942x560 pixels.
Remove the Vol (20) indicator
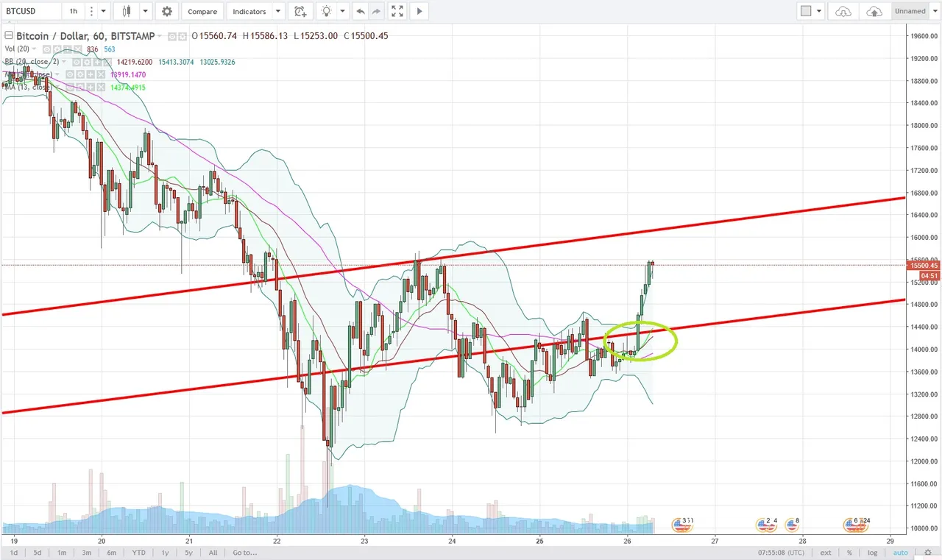77,49
